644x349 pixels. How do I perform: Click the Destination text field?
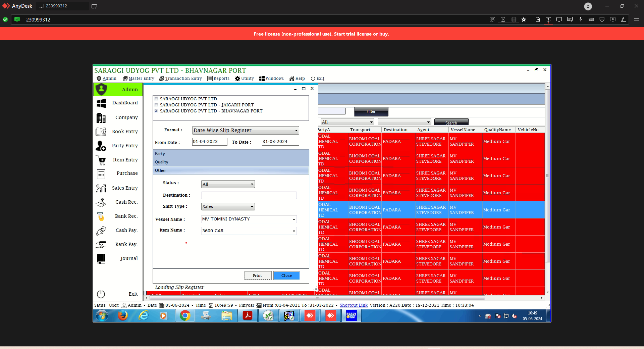tap(249, 195)
